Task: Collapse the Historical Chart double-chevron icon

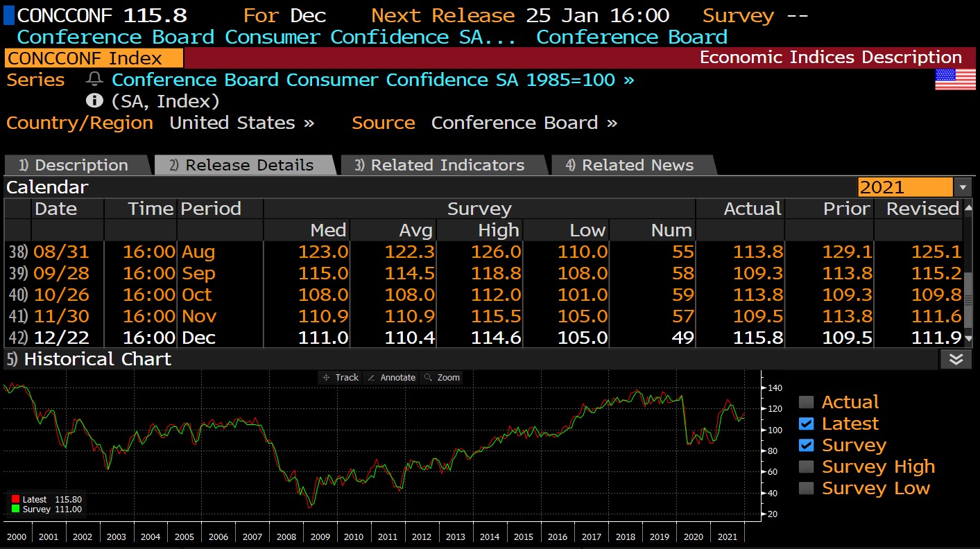Action: (956, 359)
